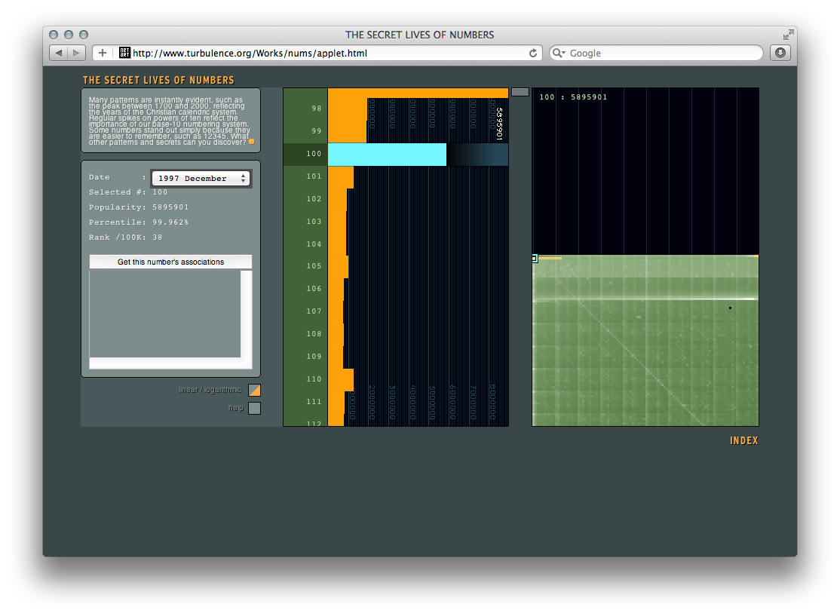Image resolution: width=840 pixels, height=616 pixels.
Task: Click the Google search magnifier dropdown
Action: 559,54
